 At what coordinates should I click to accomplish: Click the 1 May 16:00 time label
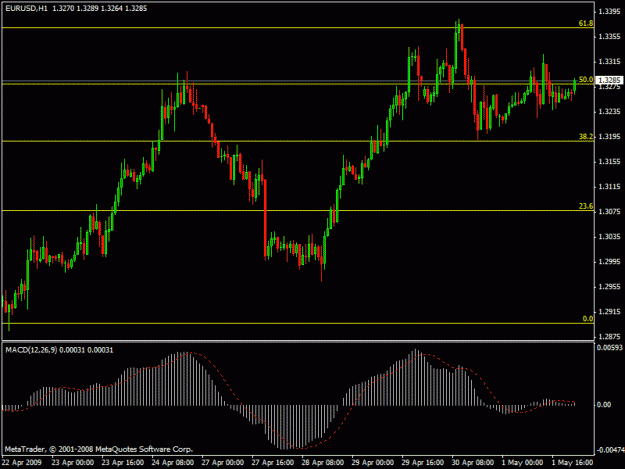pyautogui.click(x=572, y=463)
